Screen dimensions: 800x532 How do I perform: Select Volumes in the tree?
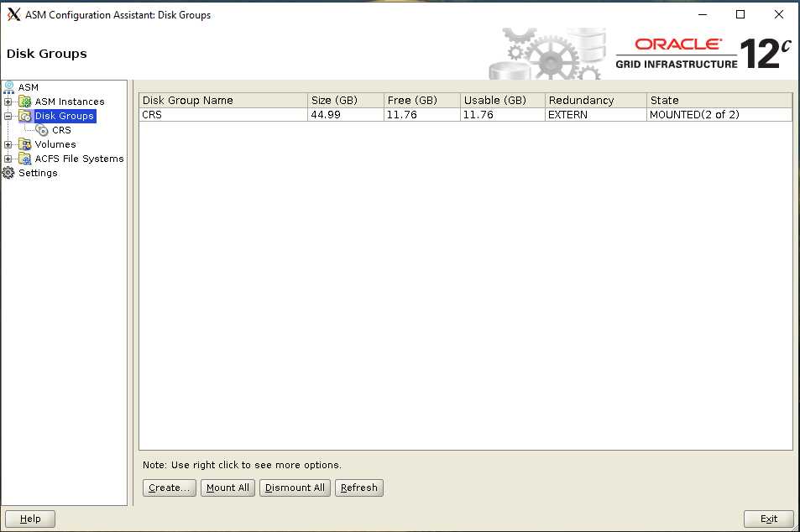55,144
